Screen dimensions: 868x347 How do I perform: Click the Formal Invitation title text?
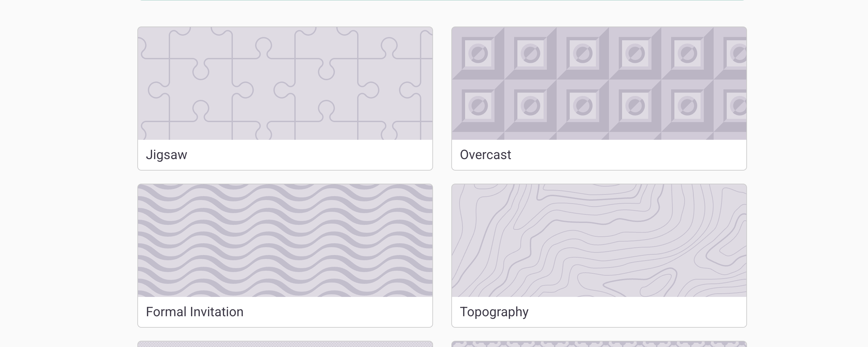coord(194,312)
